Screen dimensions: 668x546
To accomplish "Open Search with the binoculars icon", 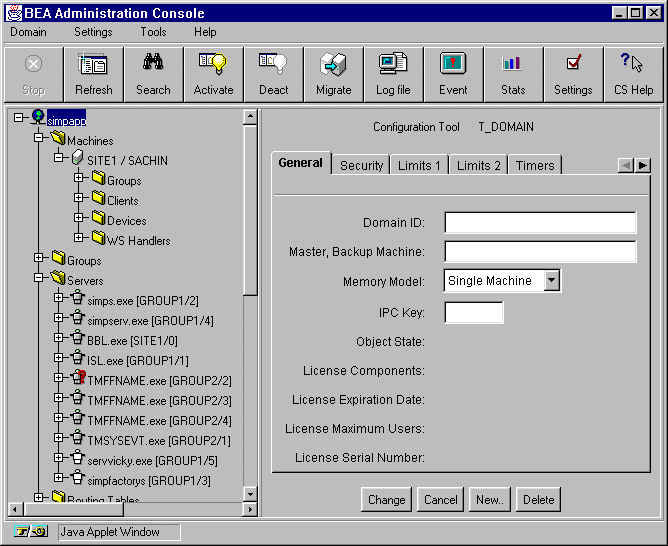I will [153, 62].
